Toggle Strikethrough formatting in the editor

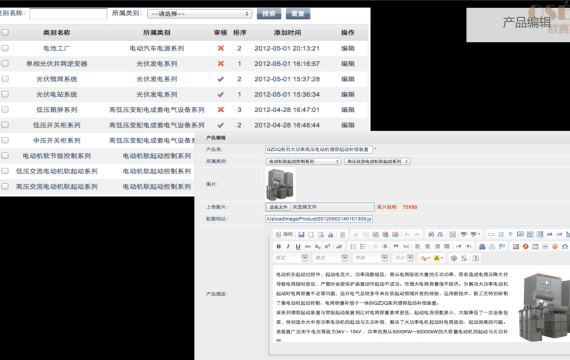308,247
